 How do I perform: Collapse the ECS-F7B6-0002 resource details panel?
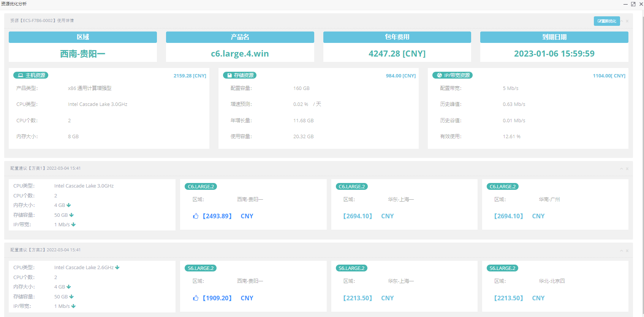(x=622, y=21)
